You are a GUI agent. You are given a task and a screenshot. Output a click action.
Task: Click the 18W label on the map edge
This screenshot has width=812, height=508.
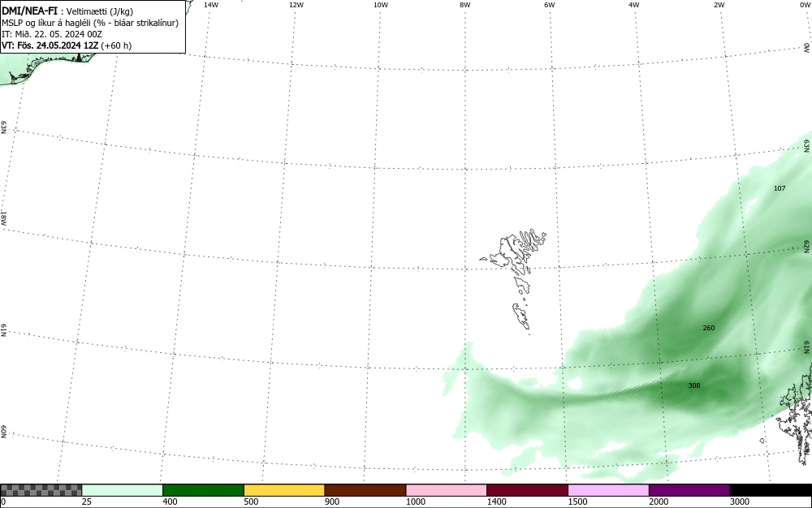click(x=3, y=217)
